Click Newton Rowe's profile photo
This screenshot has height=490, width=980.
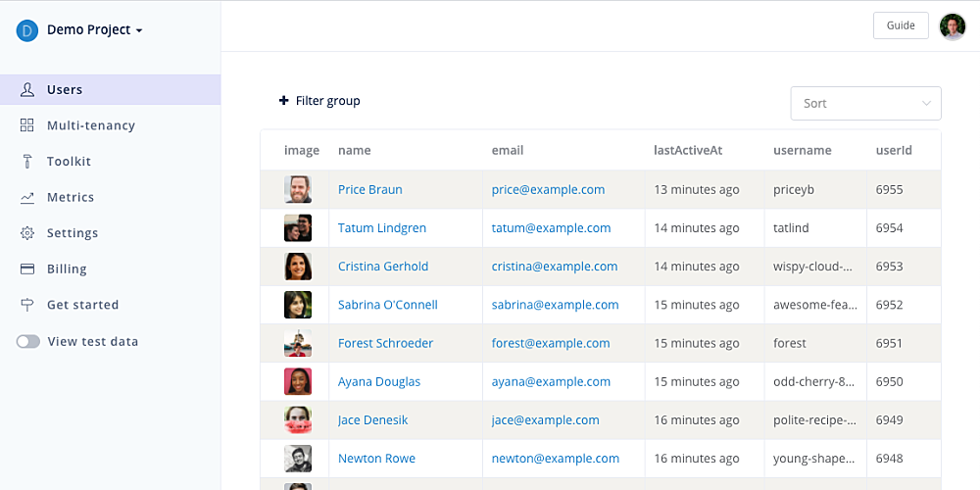pyautogui.click(x=298, y=459)
